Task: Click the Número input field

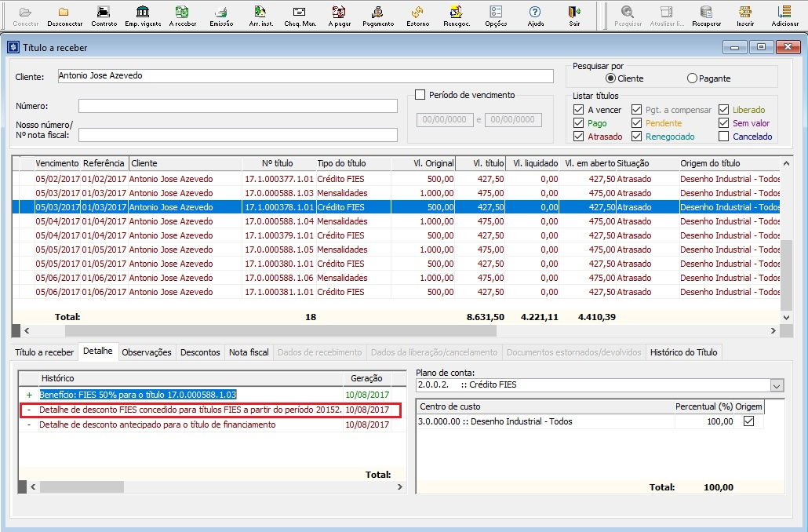Action: 238,106
